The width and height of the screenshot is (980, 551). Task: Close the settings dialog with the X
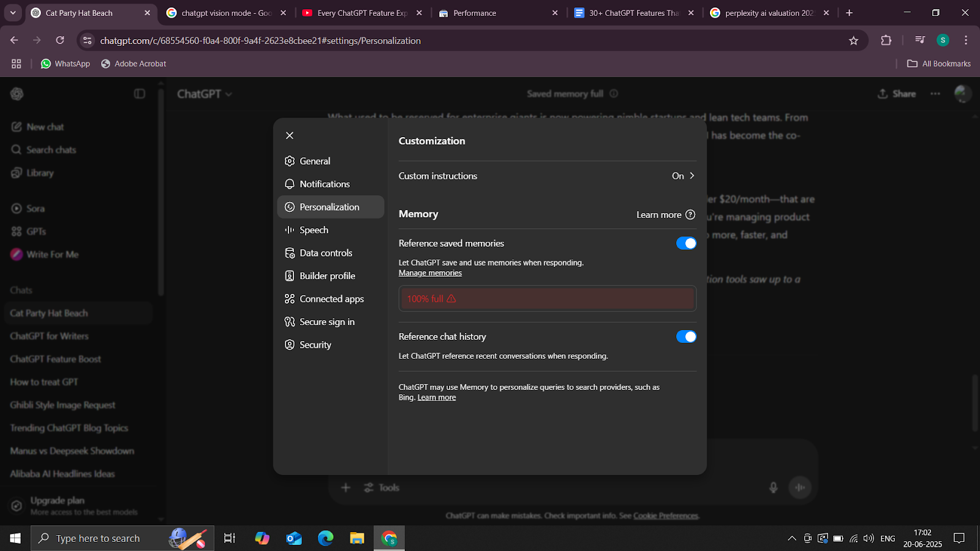pyautogui.click(x=290, y=135)
